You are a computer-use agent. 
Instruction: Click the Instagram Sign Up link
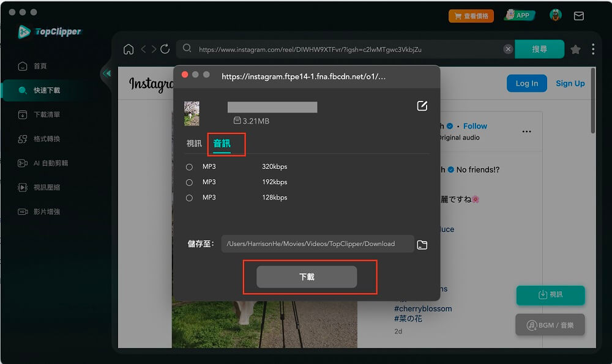[570, 83]
